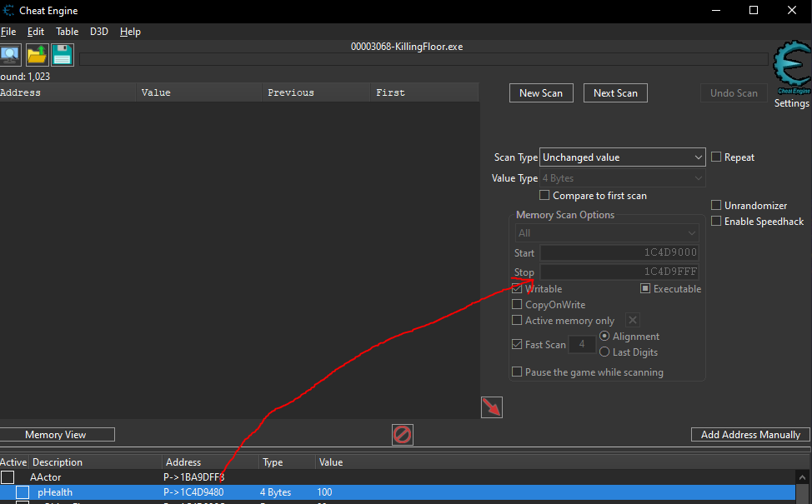812x504 pixels.
Task: Select the Alignment radio button
Action: (604, 336)
